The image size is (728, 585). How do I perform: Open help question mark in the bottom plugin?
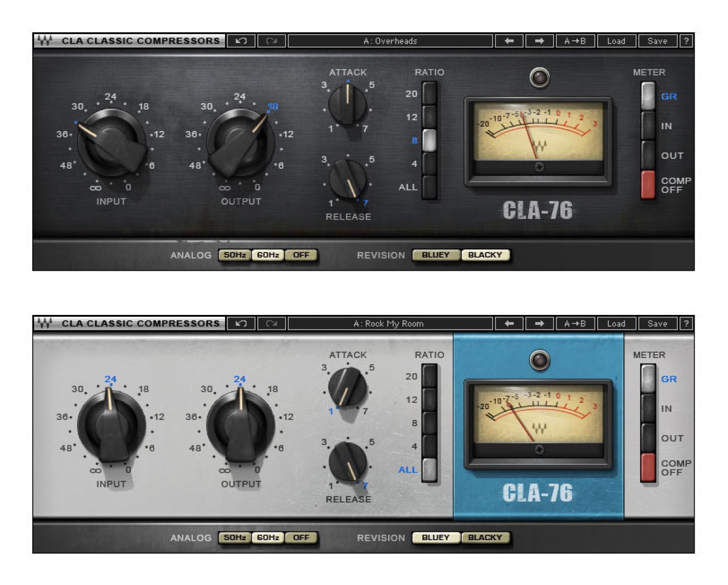pyautogui.click(x=686, y=324)
